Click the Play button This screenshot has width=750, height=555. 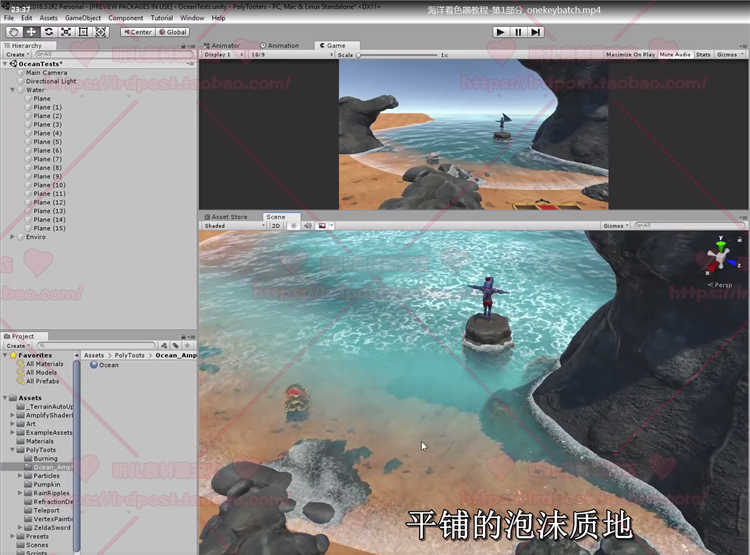pos(500,32)
